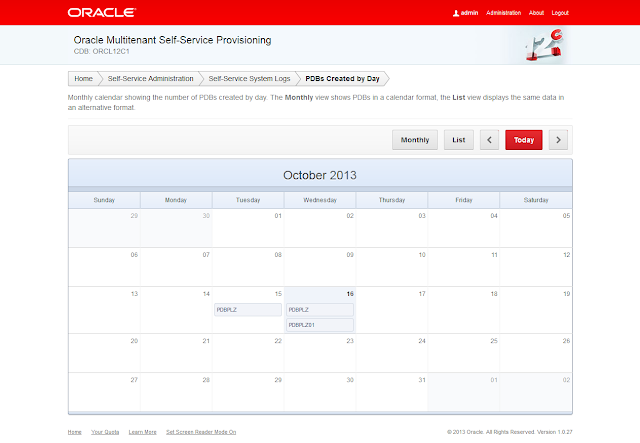Select day 07 in the calendar

pyautogui.click(x=176, y=267)
